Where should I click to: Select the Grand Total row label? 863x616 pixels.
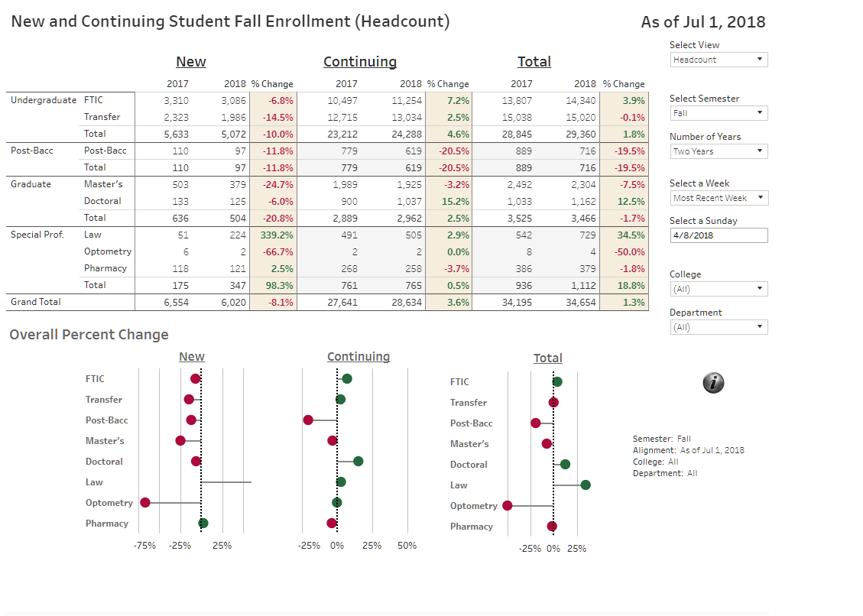coord(36,302)
